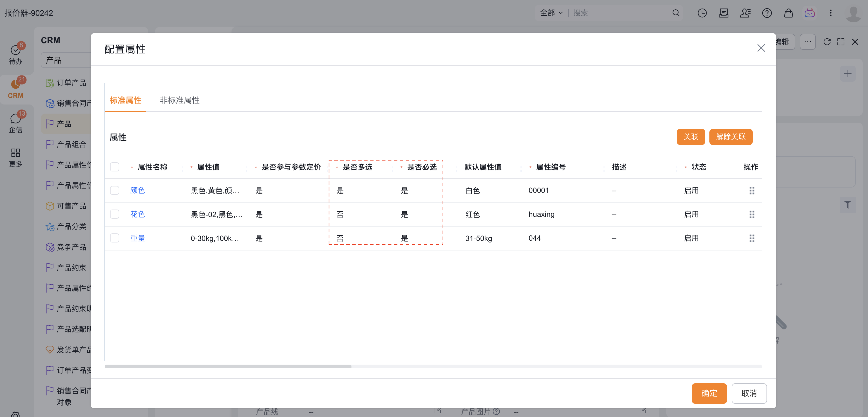Open 待办 tasks in left sidebar
The width and height of the screenshot is (868, 417).
point(16,54)
